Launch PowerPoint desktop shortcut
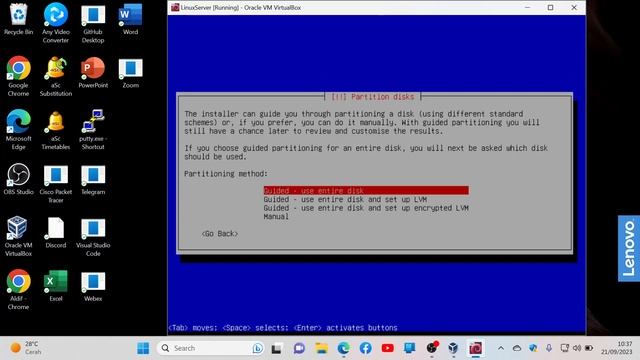The image size is (640, 360). 93,72
